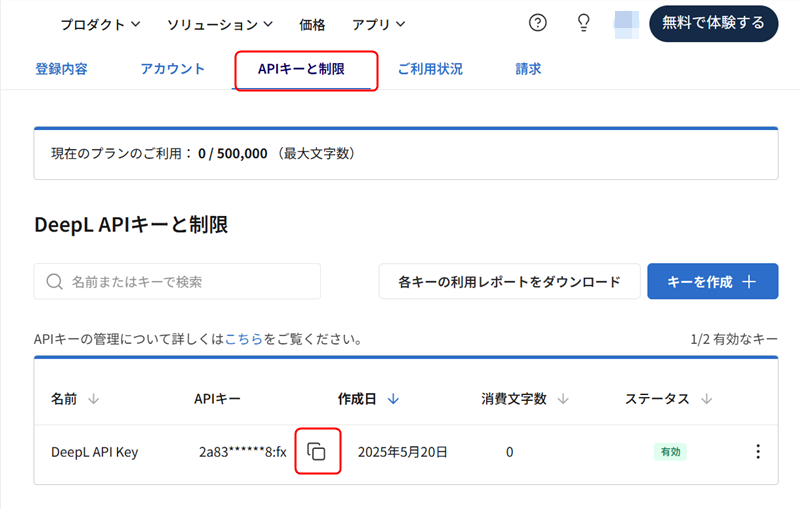Sort by 作成日 arrow icon
800x509 pixels.
[393, 399]
